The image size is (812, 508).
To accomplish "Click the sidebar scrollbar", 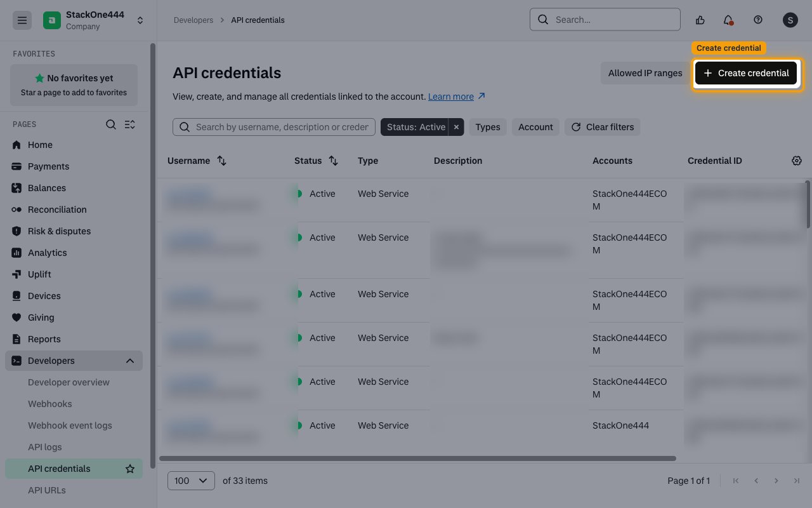I will 152,257.
